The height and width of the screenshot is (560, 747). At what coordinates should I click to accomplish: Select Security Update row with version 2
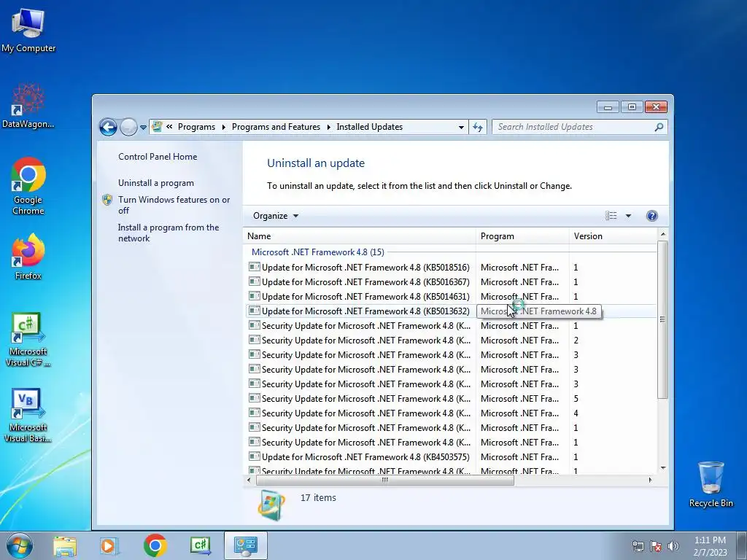[452, 341]
